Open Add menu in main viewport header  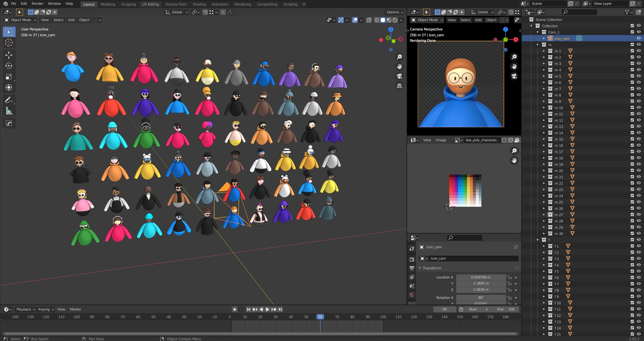pyautogui.click(x=71, y=20)
